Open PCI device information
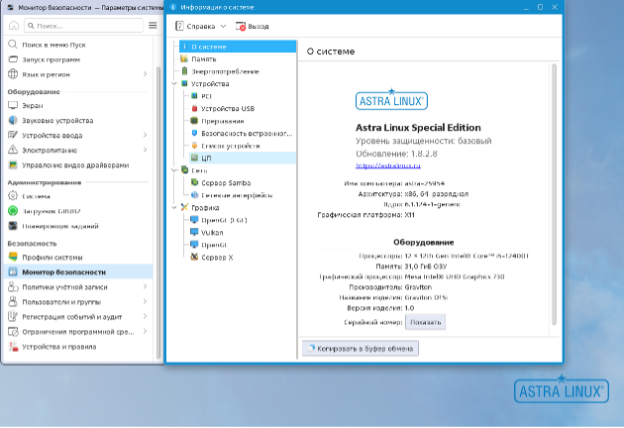 (x=206, y=96)
